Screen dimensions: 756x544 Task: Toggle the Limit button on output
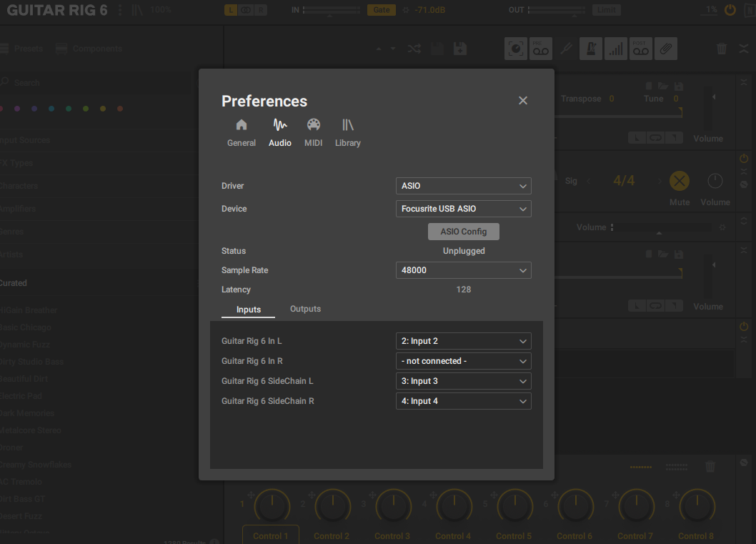(606, 10)
